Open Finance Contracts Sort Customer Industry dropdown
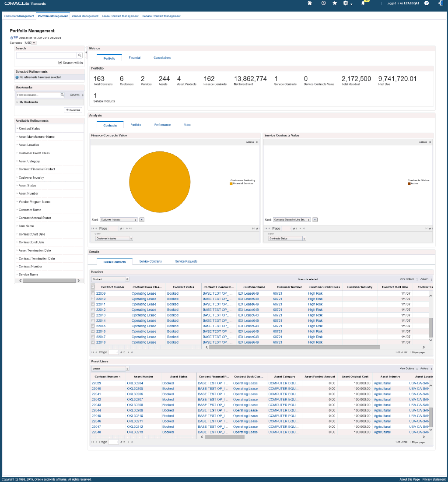Image resolution: width=448 pixels, height=482 pixels. [x=119, y=219]
